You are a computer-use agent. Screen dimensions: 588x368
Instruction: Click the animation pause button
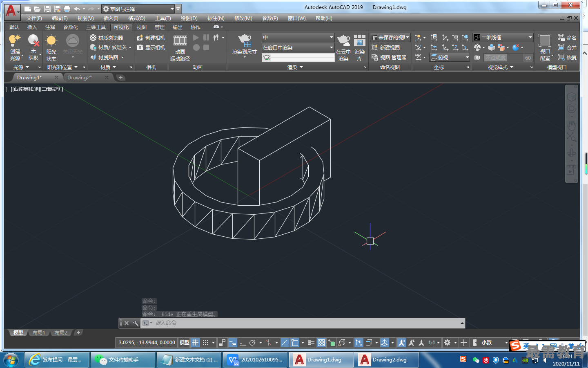tap(206, 38)
